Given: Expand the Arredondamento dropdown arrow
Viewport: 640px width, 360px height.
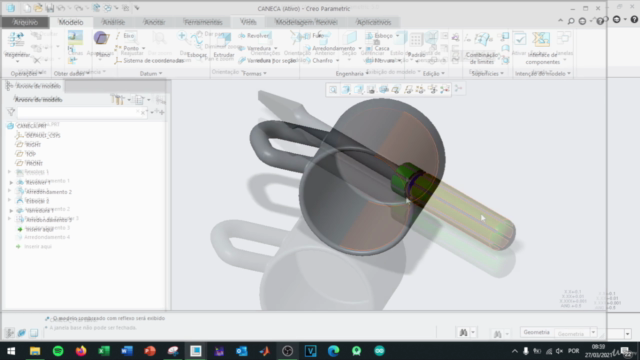Looking at the screenshot, I should coord(360,48).
